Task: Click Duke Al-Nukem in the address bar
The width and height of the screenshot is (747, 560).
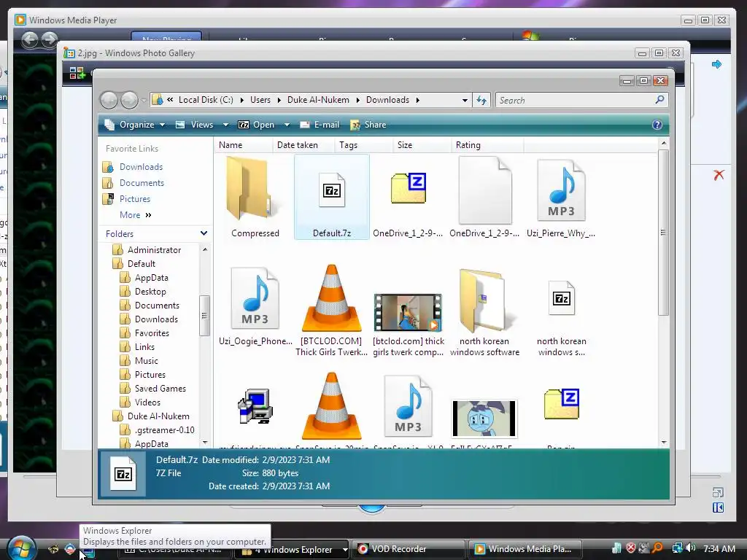Action: coord(318,100)
